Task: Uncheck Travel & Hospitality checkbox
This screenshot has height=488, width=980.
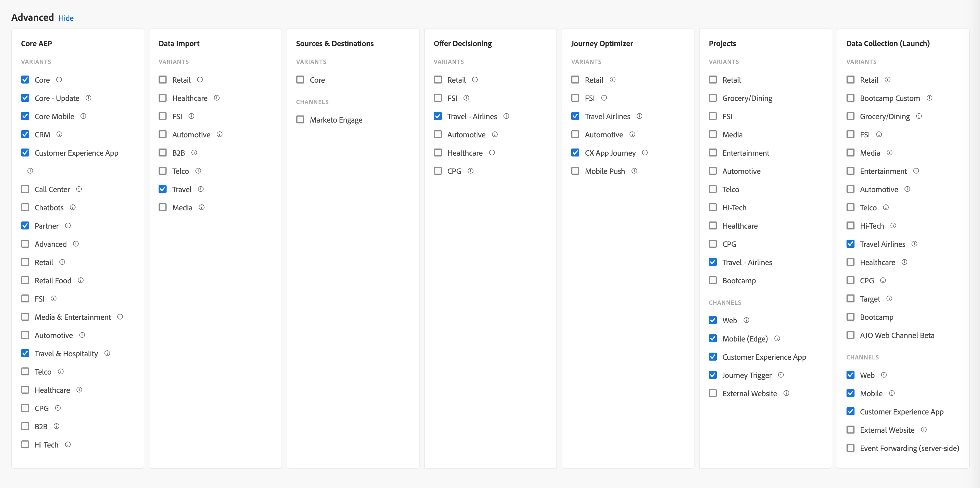Action: (x=25, y=353)
